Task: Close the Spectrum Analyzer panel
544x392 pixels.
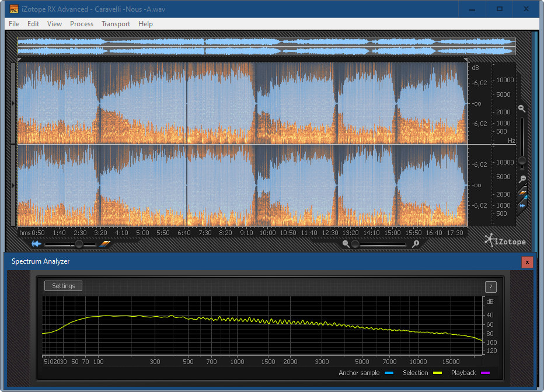Action: coord(527,262)
